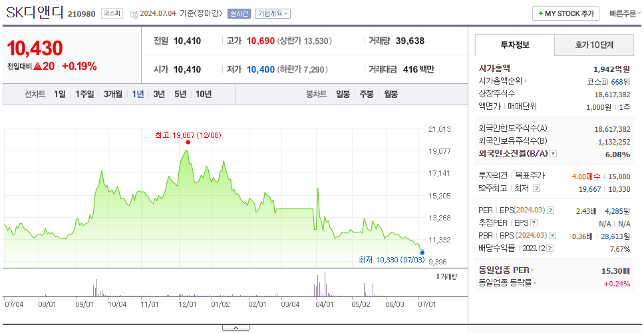The height and width of the screenshot is (333, 644).
Task: Click the 배당수익률 value 7.67%
Action: click(x=620, y=249)
